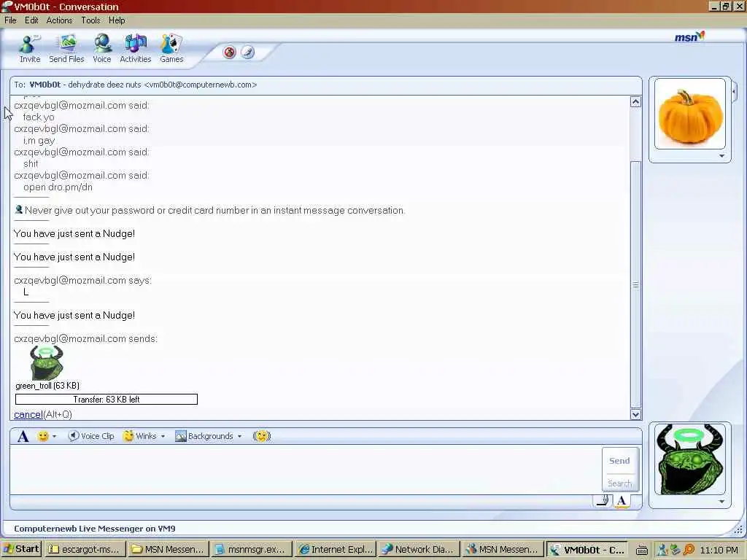
Task: Click the 'fack yo' message text
Action: click(x=39, y=117)
